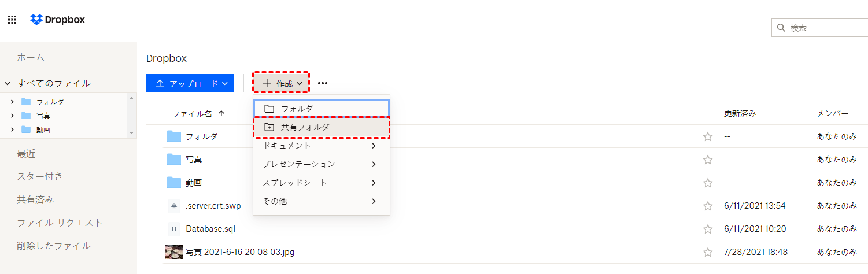Sort by ファイル名 arrow icon
Image resolution: width=868 pixels, height=274 pixels.
(221, 114)
